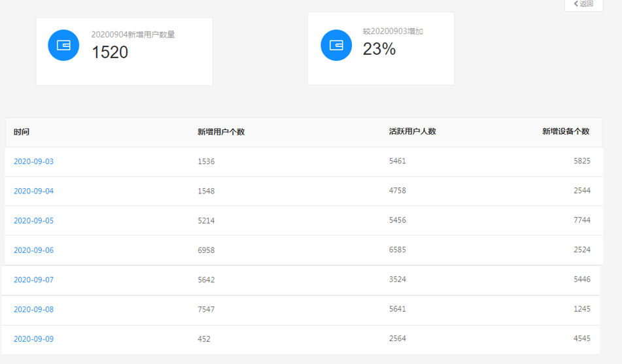
Task: Select the 23% increase value
Action: (379, 49)
